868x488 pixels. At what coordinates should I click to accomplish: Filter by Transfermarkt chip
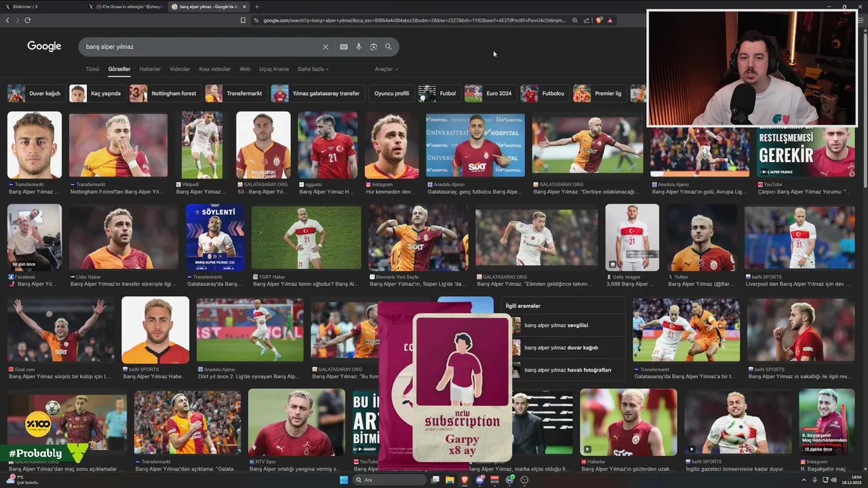pos(235,94)
